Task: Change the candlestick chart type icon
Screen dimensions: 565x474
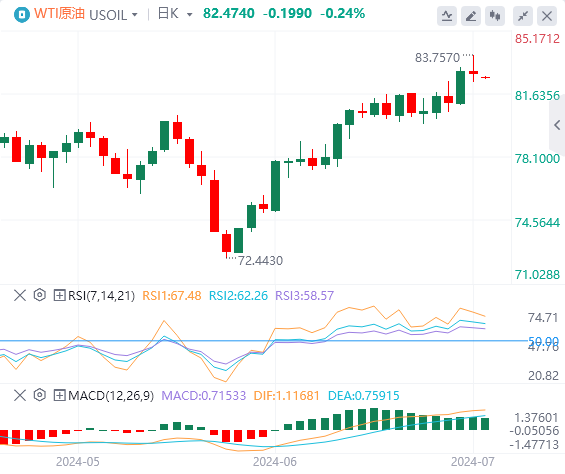Action: coord(495,16)
